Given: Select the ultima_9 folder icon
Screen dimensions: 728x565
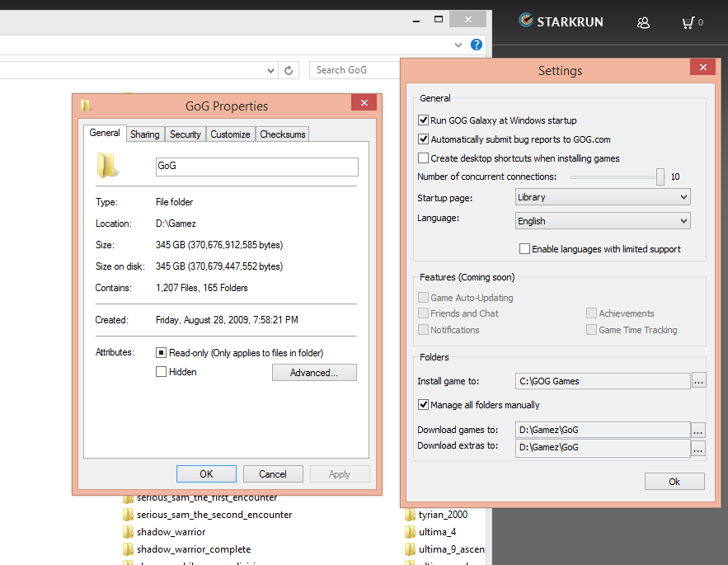Looking at the screenshot, I should point(410,549).
